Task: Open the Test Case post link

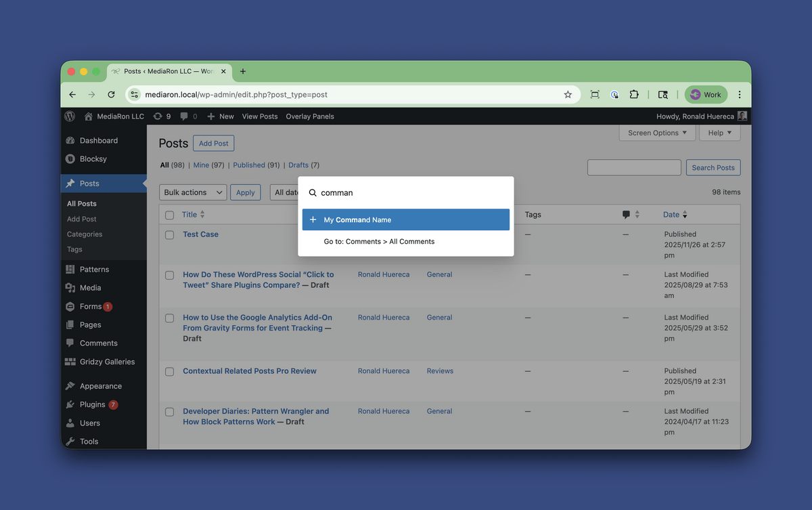Action: (x=200, y=234)
